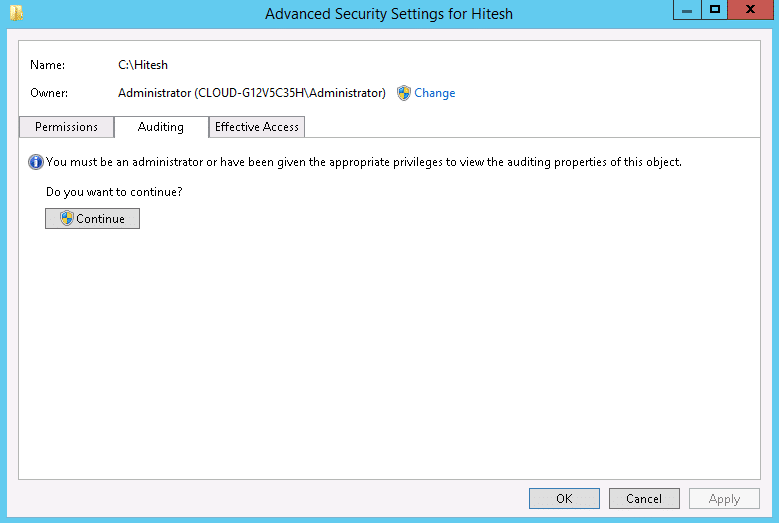Cancel the security settings dialog
779x523 pixels.
click(x=644, y=498)
